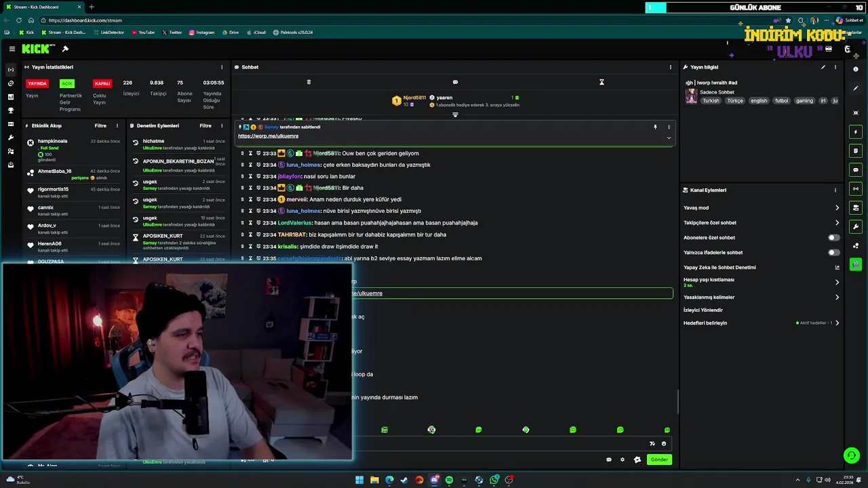Open the analytics chart icon in left sidebar
Viewport: 868px width, 488px height.
point(11,97)
